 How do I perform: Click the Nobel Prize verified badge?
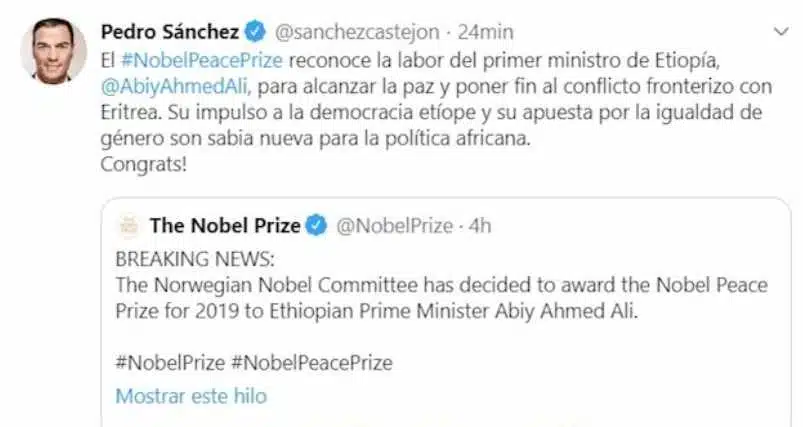point(316,226)
